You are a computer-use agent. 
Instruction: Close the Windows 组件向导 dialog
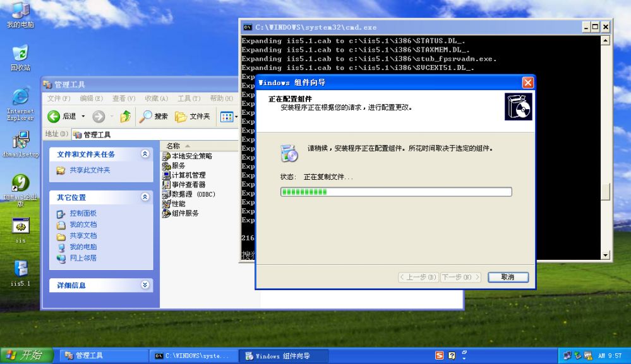(x=527, y=83)
